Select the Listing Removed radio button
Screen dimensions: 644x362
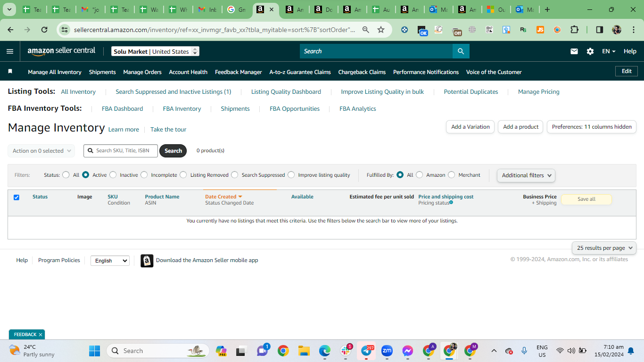pyautogui.click(x=183, y=175)
